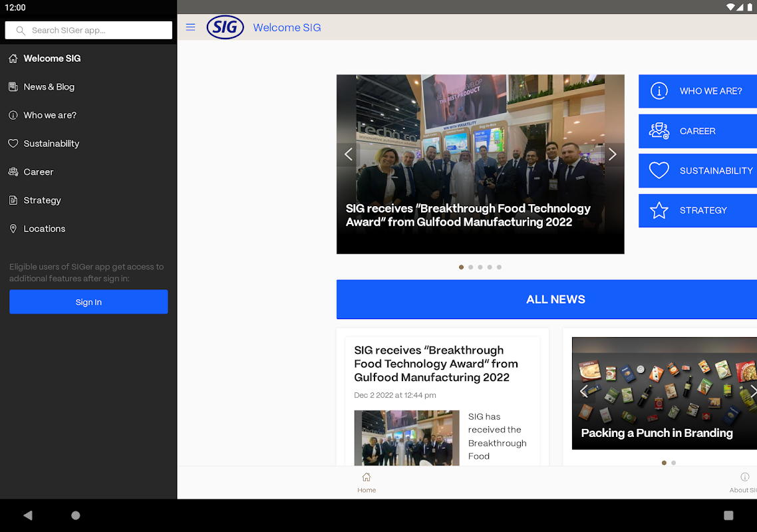This screenshot has width=757, height=532.
Task: Click the Home icon in bottom bar
Action: click(x=367, y=477)
